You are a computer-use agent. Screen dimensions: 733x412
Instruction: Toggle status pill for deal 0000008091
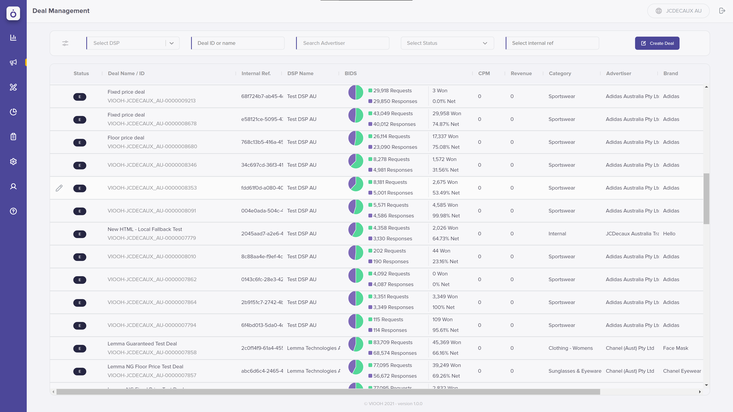[x=79, y=211]
